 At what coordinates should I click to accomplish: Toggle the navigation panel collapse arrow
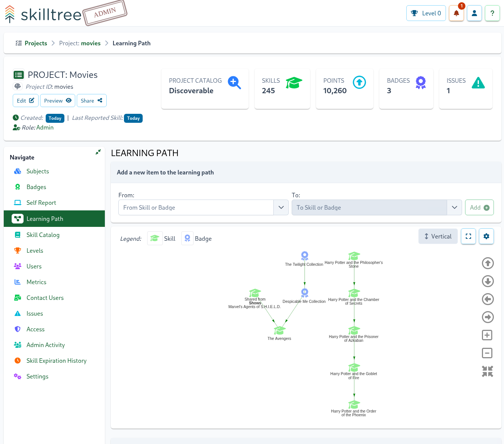98,152
